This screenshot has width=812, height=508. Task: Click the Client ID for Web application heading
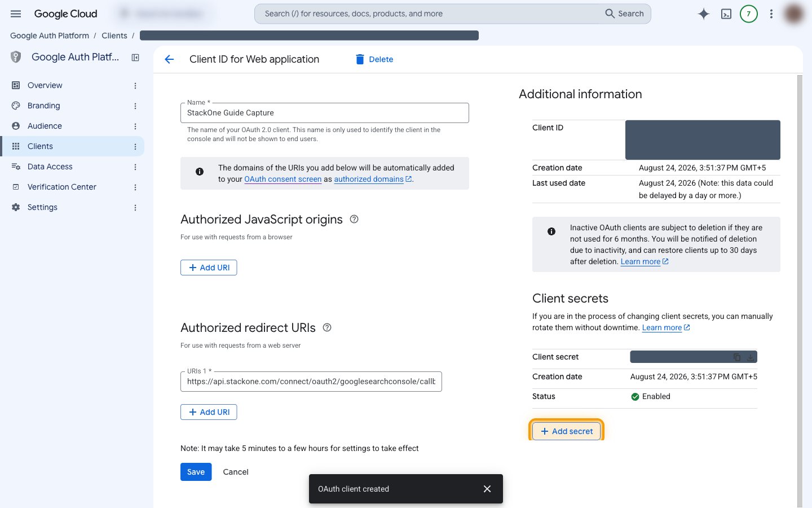(x=254, y=59)
